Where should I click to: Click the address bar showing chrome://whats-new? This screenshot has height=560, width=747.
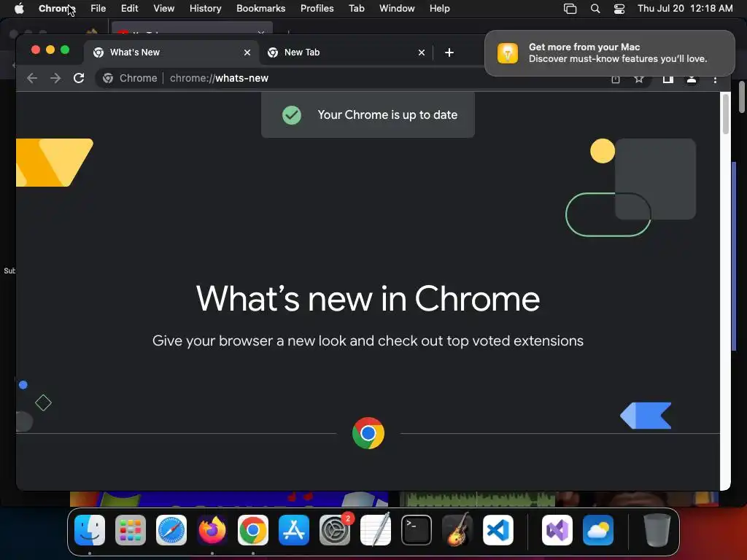(371, 78)
